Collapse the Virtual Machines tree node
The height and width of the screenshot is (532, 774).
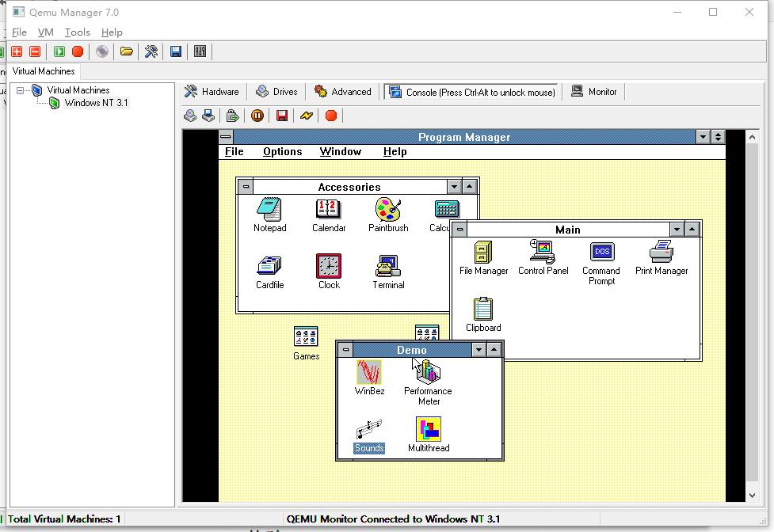[x=21, y=90]
